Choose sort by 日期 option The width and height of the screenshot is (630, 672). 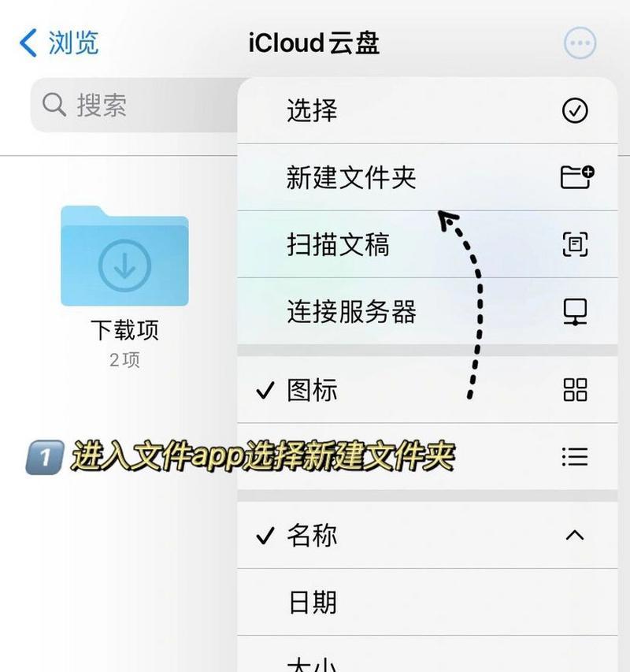point(428,602)
